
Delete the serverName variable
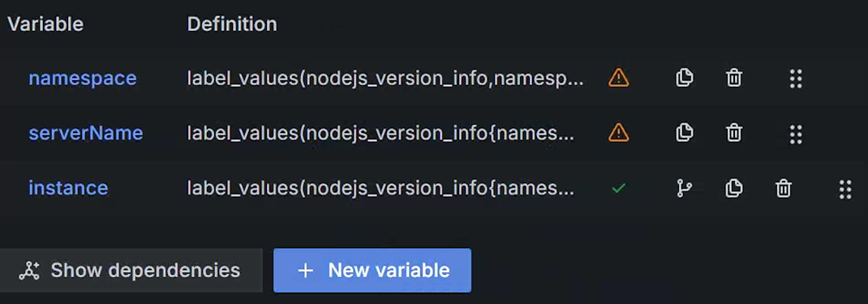(734, 133)
